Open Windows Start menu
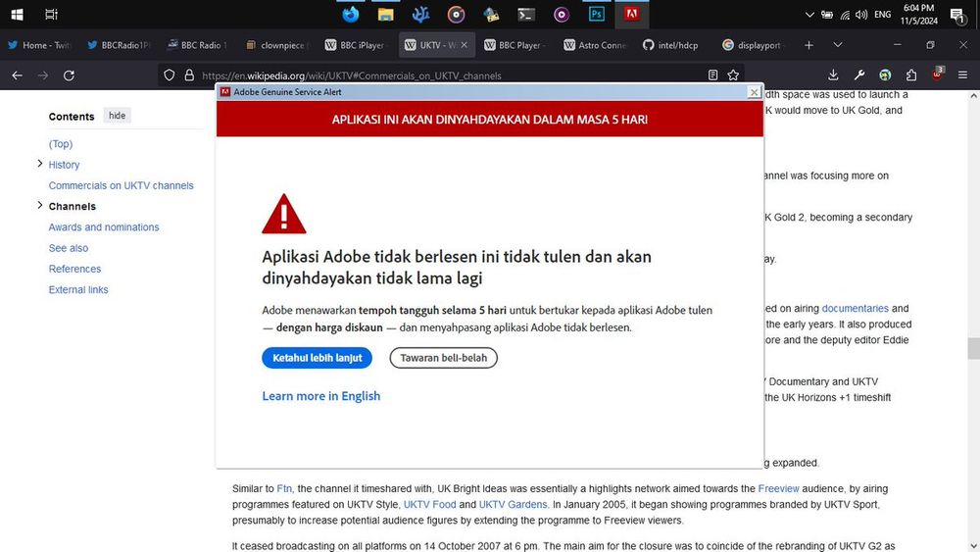 pos(17,14)
